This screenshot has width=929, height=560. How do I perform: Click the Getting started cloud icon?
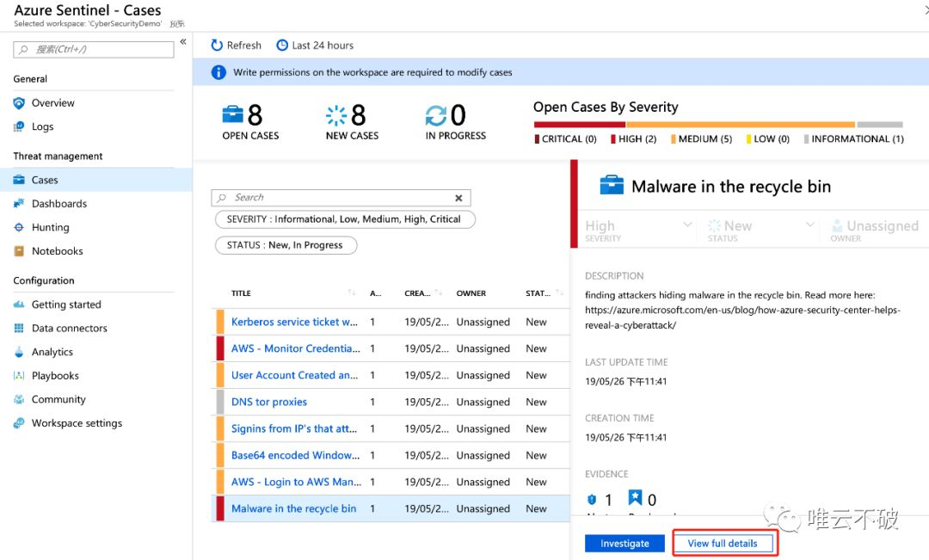point(19,304)
